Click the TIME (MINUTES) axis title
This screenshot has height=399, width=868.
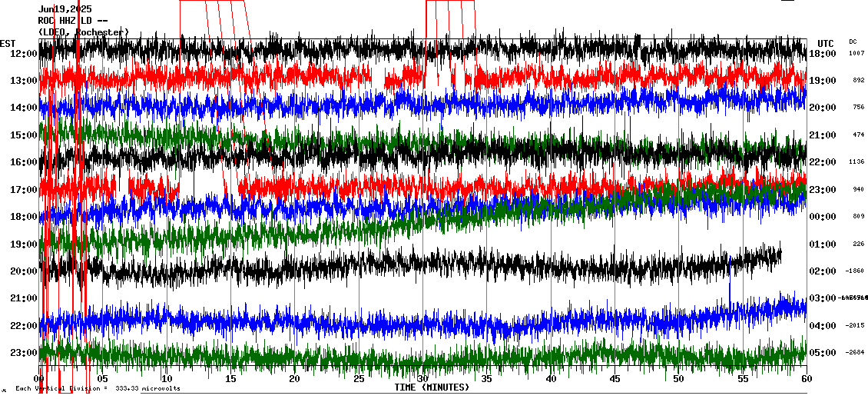(x=432, y=387)
